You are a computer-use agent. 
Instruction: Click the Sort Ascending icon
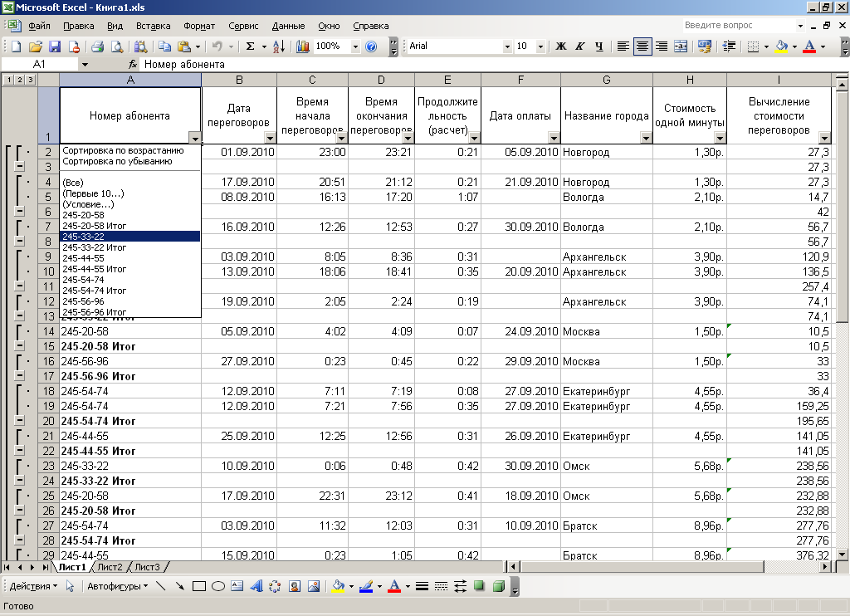[x=279, y=46]
